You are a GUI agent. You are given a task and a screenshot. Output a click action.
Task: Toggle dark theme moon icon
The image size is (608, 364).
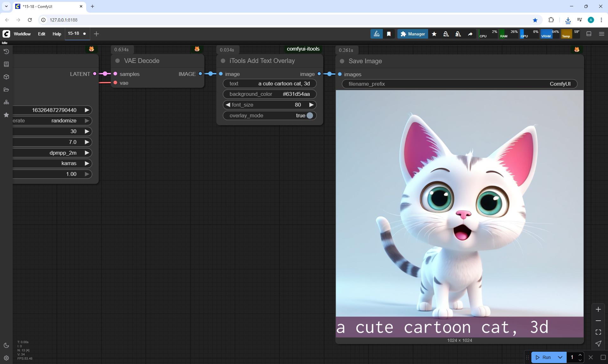click(x=6, y=345)
